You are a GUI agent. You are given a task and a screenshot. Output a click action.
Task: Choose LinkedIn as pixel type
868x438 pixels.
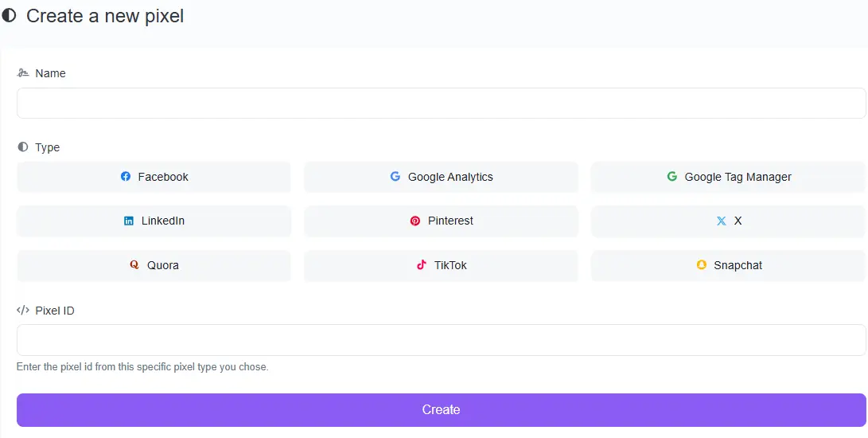(x=154, y=221)
